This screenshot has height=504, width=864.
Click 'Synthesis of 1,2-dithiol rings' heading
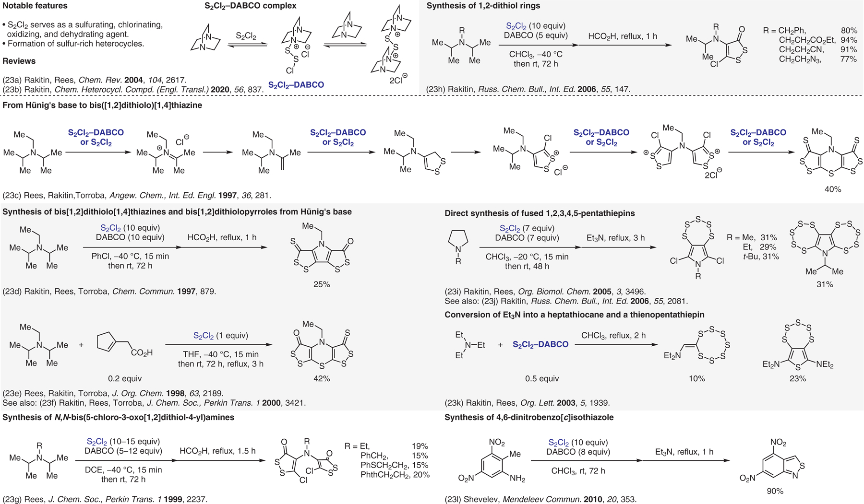(483, 6)
